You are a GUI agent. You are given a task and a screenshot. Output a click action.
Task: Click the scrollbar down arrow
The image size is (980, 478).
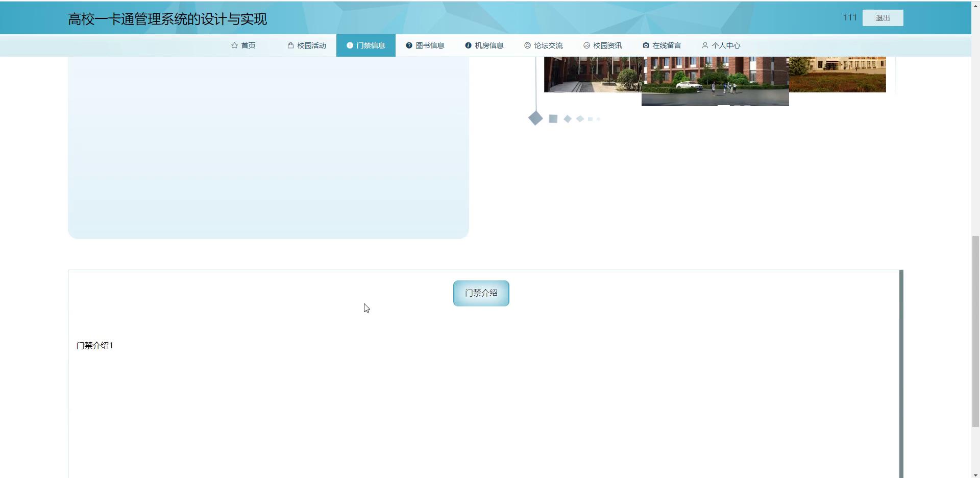click(x=975, y=474)
